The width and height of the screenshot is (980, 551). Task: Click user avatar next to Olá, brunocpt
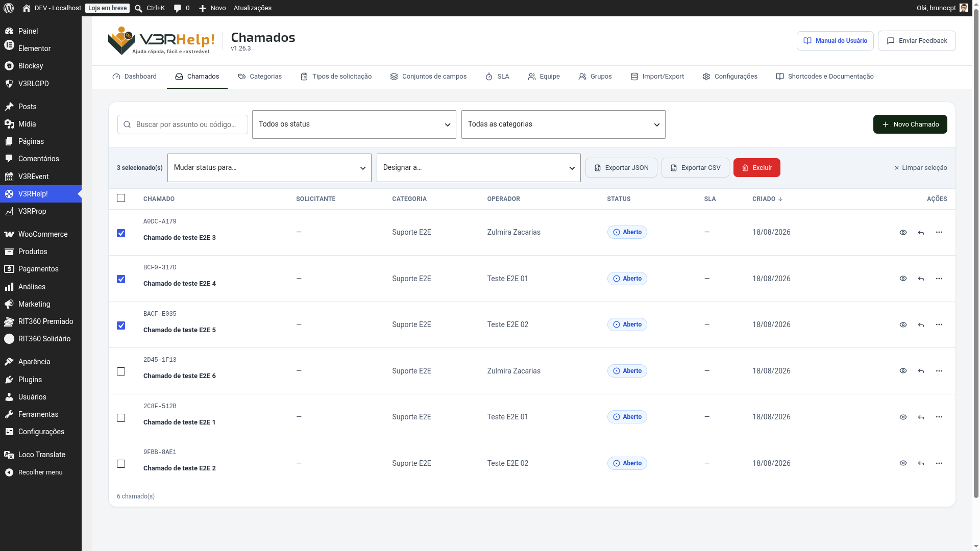click(x=963, y=8)
